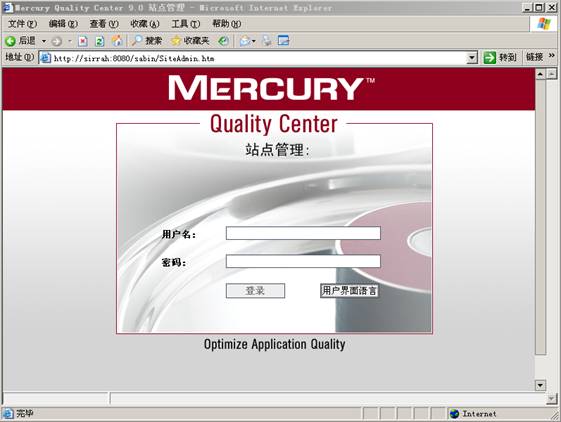Click the Quality Center heading text
This screenshot has width=561, height=422.
(x=274, y=124)
